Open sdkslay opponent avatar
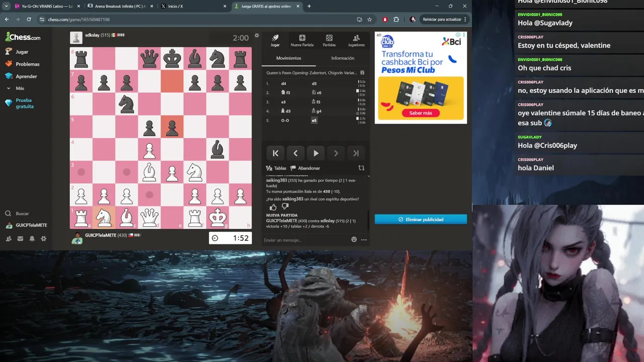Viewport: 644px width, 362px height. tap(76, 38)
